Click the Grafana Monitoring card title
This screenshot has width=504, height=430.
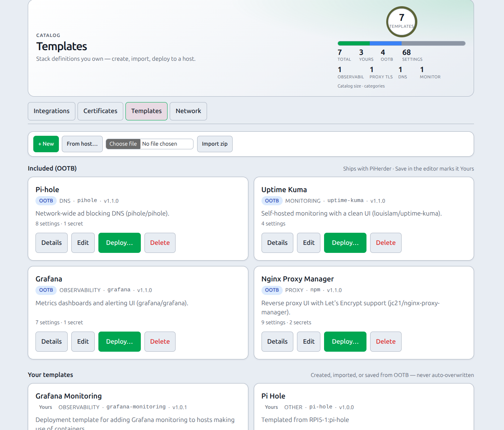click(x=69, y=396)
